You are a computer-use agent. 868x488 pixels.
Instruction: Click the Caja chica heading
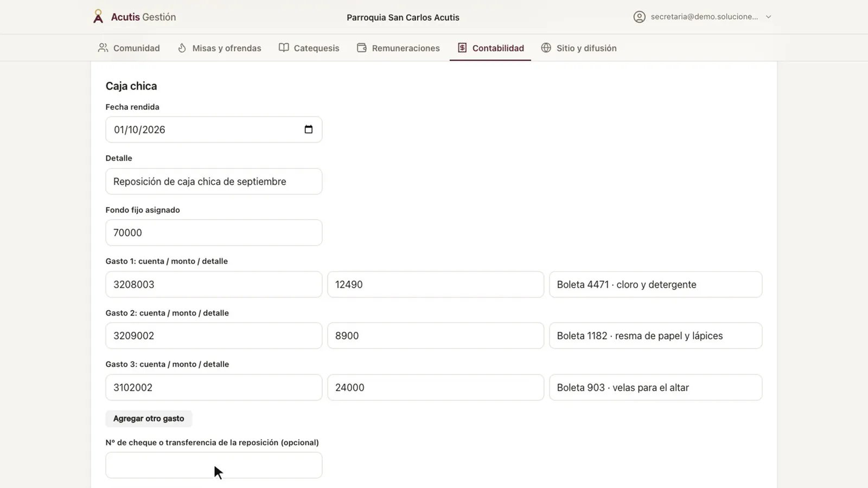(x=131, y=86)
